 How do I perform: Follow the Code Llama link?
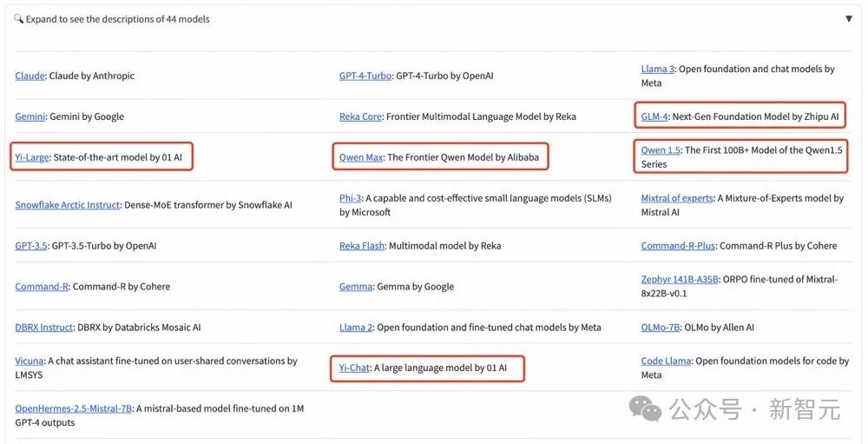click(665, 361)
